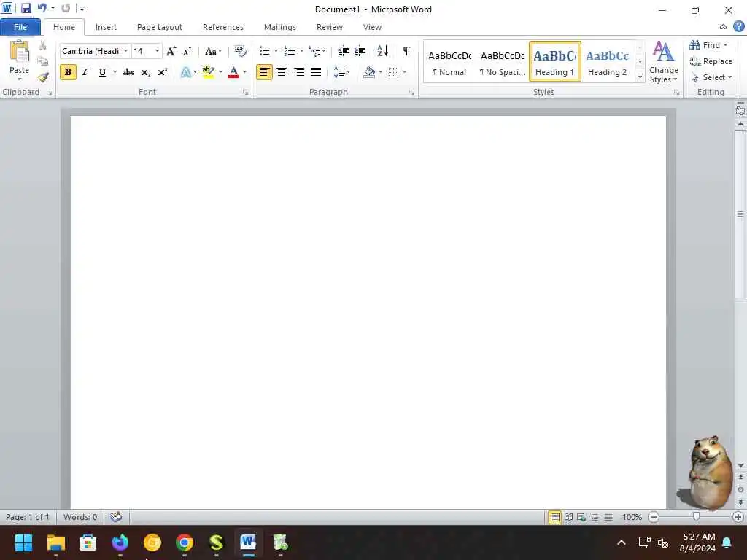Image resolution: width=747 pixels, height=560 pixels.
Task: Expand the Styles gallery More arrow
Action: pos(640,76)
